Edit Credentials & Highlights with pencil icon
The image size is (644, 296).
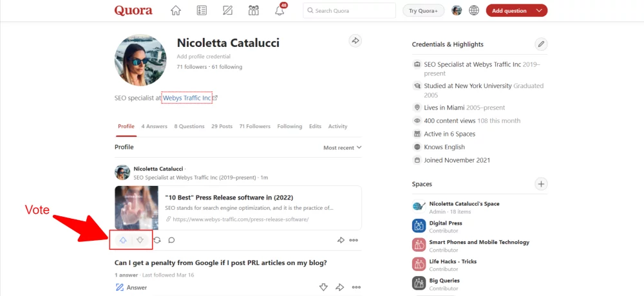(541, 44)
